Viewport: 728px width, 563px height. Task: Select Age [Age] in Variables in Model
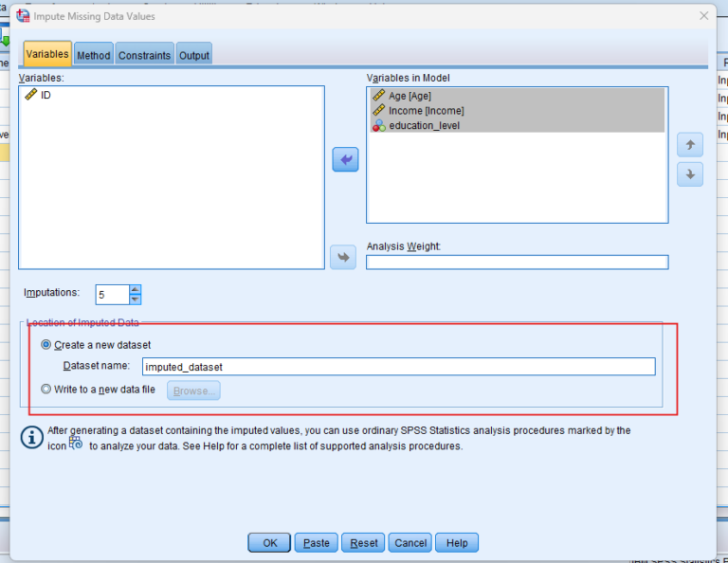click(409, 96)
